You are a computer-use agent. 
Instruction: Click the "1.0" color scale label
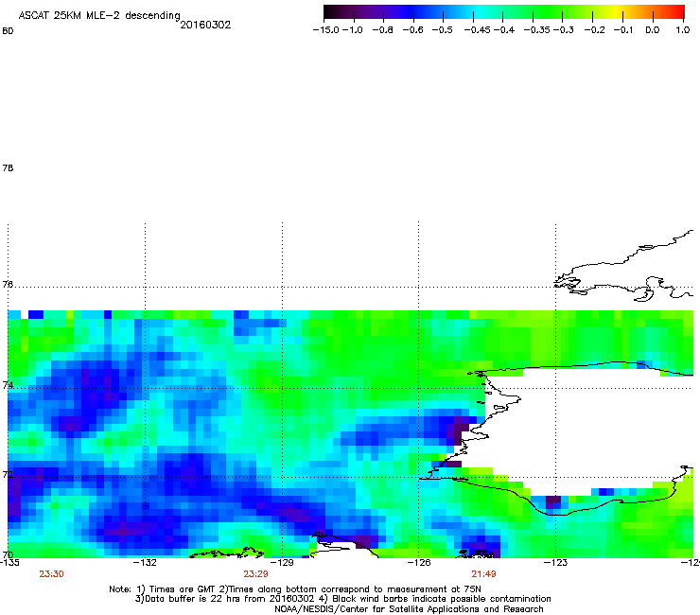tap(683, 30)
